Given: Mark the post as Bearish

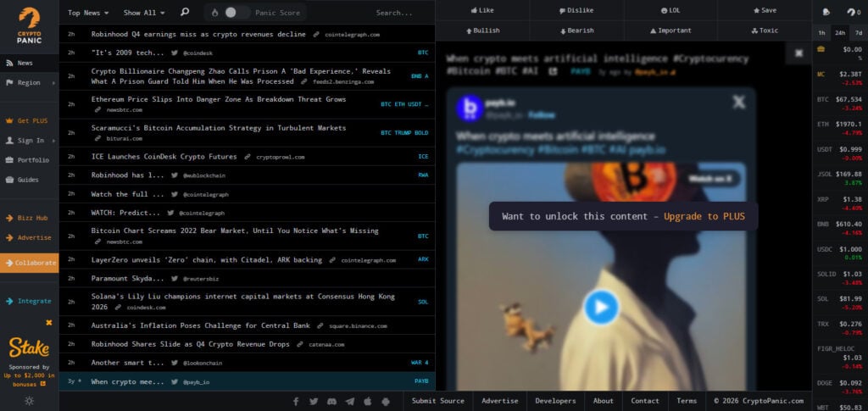Looking at the screenshot, I should 576,31.
